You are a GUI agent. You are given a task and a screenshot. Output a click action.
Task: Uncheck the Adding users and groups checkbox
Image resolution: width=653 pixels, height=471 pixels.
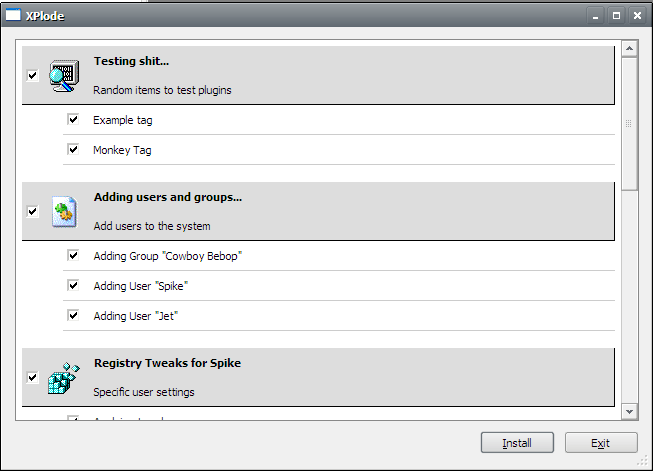[32, 212]
